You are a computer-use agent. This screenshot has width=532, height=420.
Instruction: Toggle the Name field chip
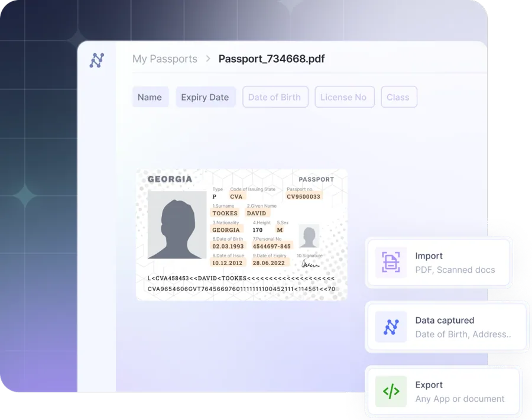point(150,97)
